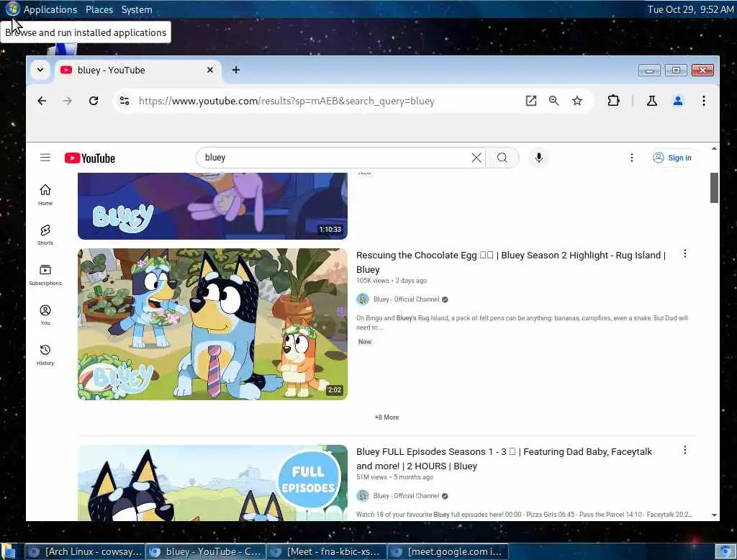The image size is (737, 560).
Task: Play the FULL EPISODES thumbnail
Action: [212, 482]
